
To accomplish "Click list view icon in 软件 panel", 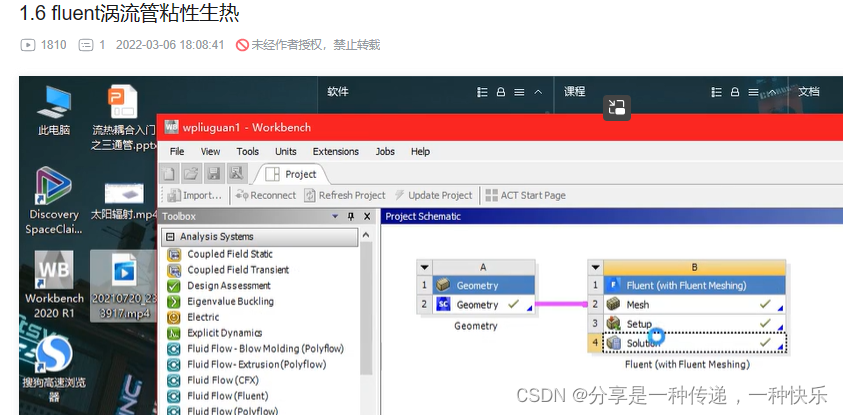I will [482, 92].
